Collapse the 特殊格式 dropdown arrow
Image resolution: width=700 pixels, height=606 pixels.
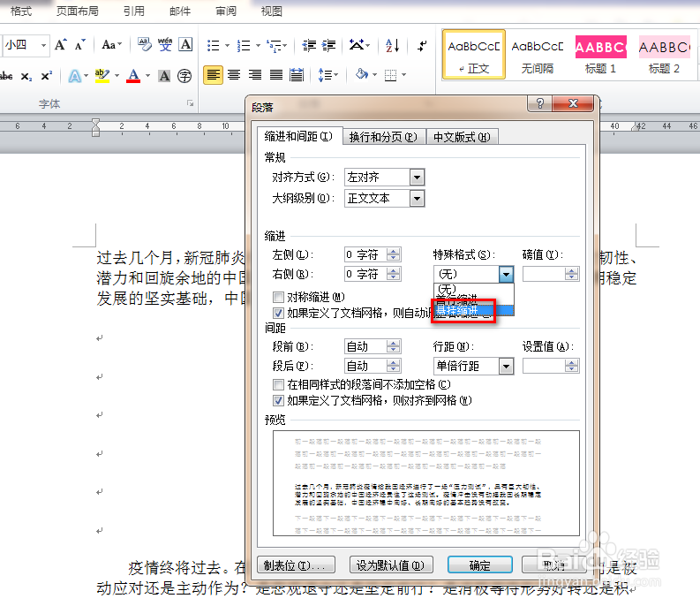pos(507,274)
